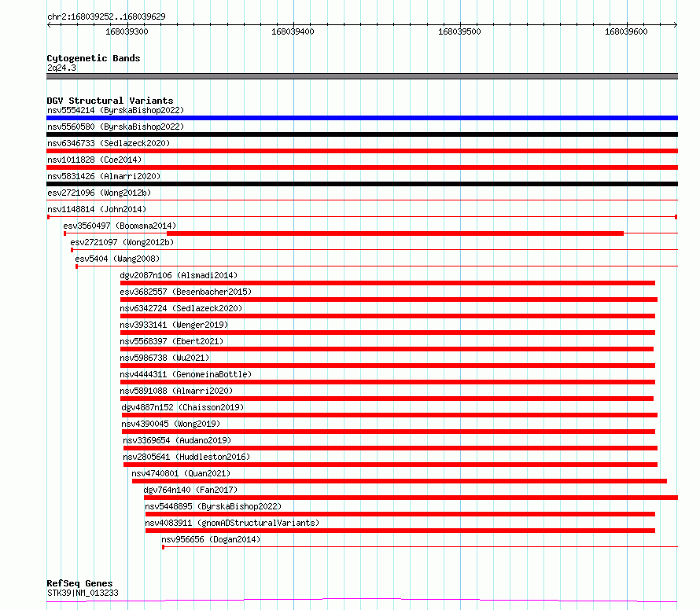700x610 pixels.
Task: Open esv3560497 (Boomsma2014) variant
Action: tap(120, 226)
